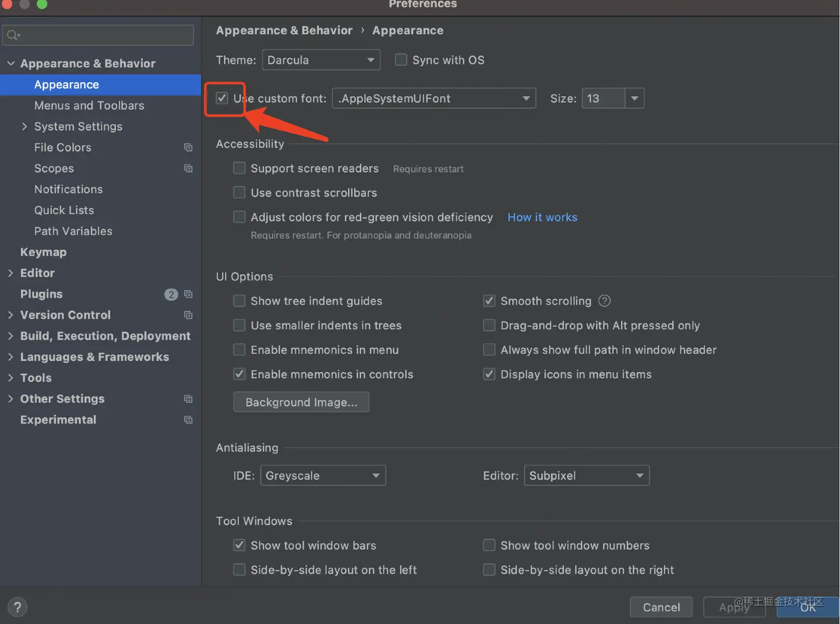This screenshot has height=624, width=840.
Task: Click Smooth scrolling help icon
Action: pyautogui.click(x=604, y=301)
